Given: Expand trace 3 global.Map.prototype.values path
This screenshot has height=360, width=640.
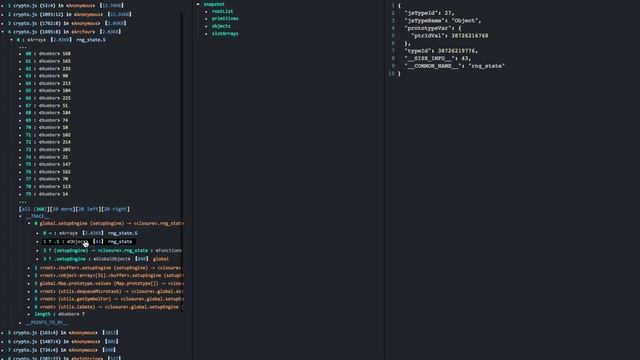Looking at the screenshot, I should [29, 283].
